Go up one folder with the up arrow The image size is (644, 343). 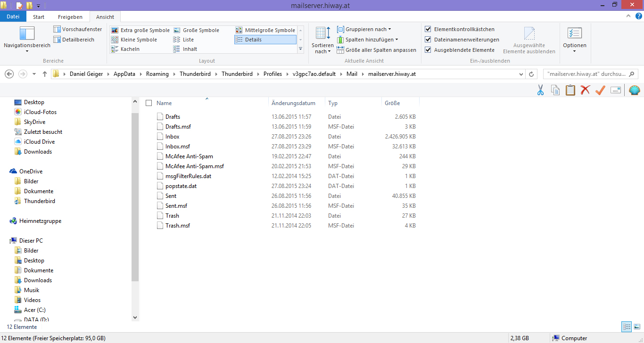click(45, 74)
